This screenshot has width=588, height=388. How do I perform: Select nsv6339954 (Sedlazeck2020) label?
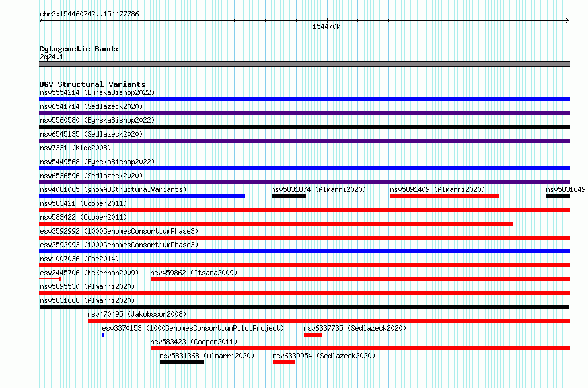(324, 356)
